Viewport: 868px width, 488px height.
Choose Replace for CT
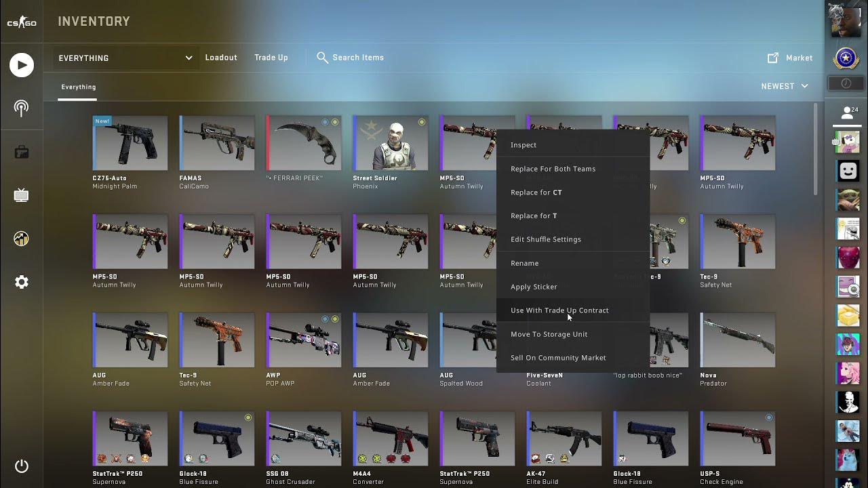pos(573,192)
